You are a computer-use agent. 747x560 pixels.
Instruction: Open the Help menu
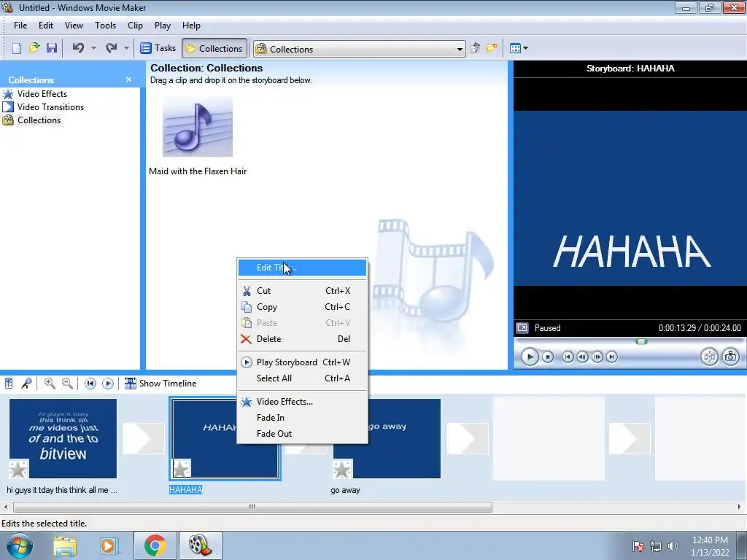coord(191,26)
